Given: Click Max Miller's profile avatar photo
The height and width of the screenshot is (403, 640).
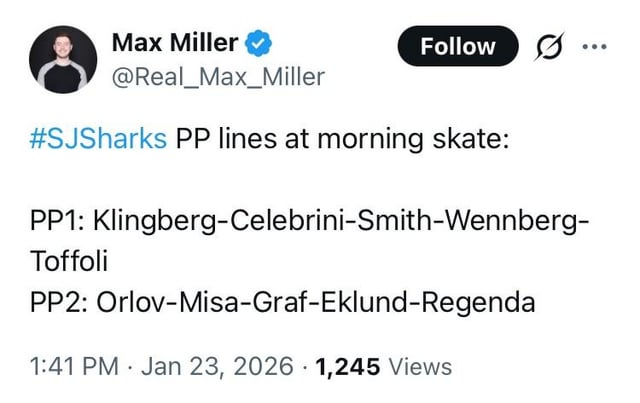Looking at the screenshot, I should (x=63, y=60).
